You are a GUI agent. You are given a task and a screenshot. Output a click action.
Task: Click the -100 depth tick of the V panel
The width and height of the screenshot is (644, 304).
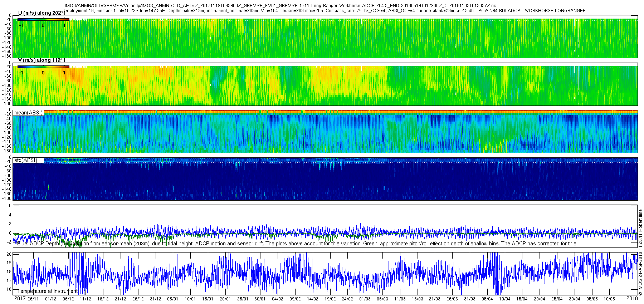(x=7, y=85)
